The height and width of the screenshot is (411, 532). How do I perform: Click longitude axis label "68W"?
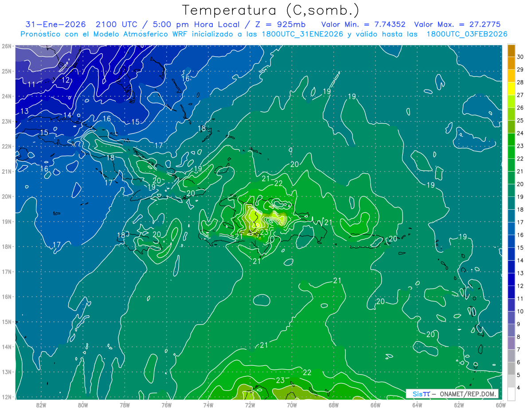(x=334, y=405)
